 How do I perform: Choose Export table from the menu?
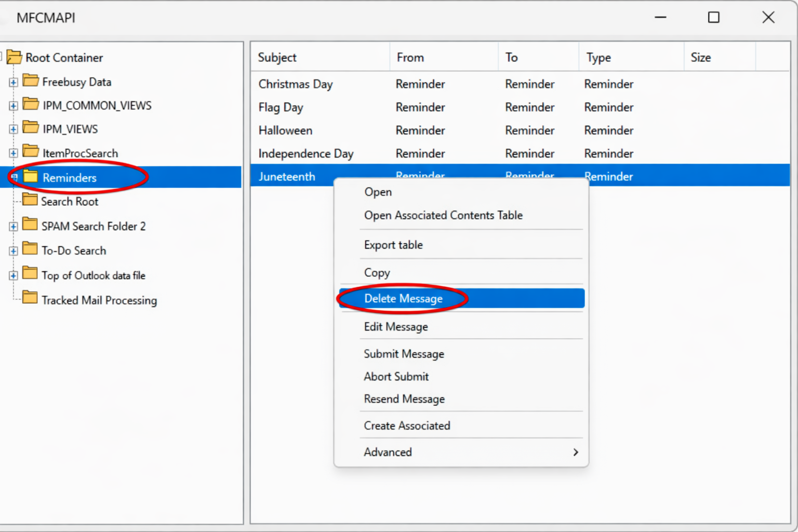tap(393, 245)
